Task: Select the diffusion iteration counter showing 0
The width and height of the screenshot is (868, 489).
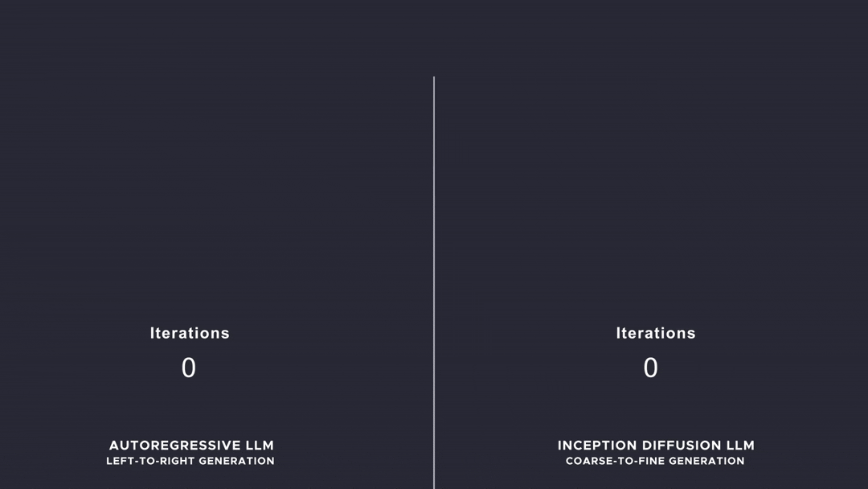Action: [650, 368]
